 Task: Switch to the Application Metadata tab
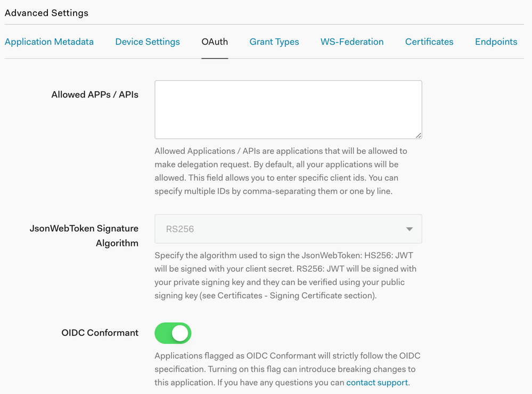coord(49,42)
